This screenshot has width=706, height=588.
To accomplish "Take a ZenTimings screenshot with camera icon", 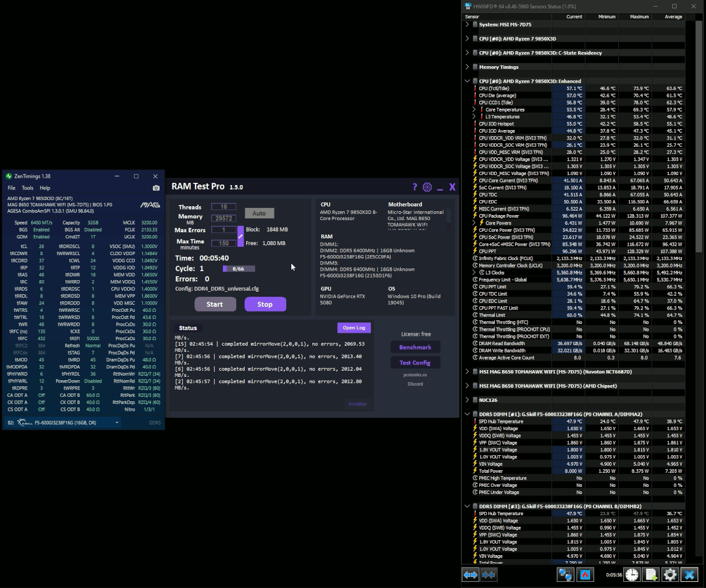I will tap(156, 188).
